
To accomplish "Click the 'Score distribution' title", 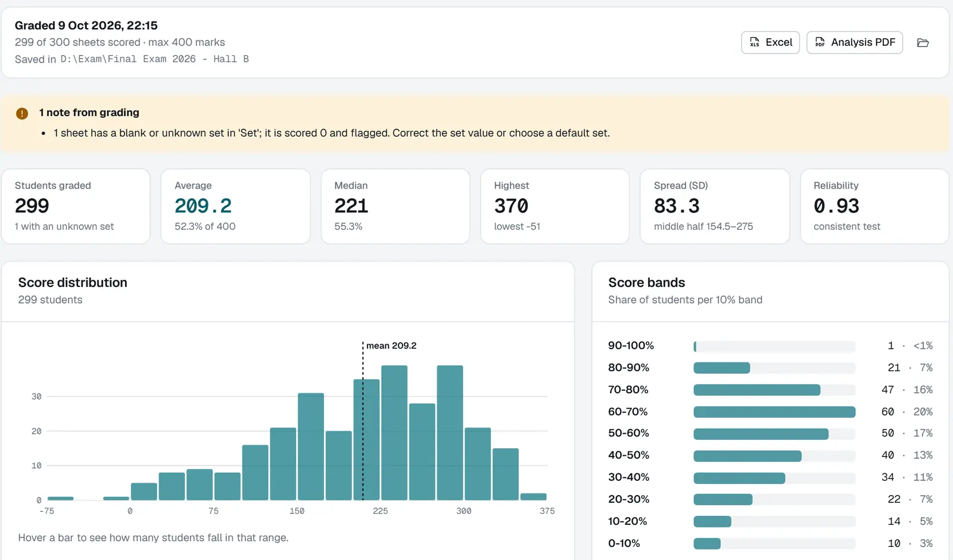I will point(73,283).
